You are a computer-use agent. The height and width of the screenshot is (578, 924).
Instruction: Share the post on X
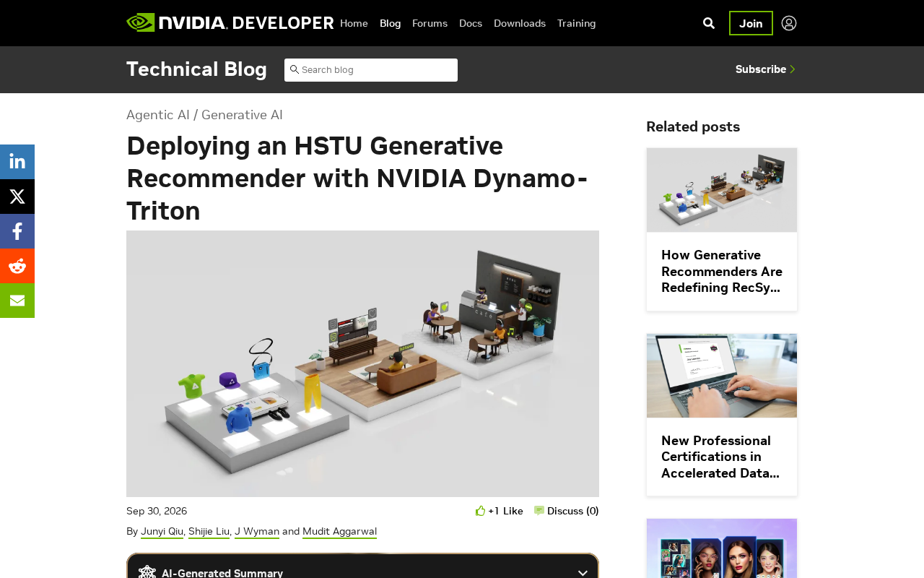[17, 197]
